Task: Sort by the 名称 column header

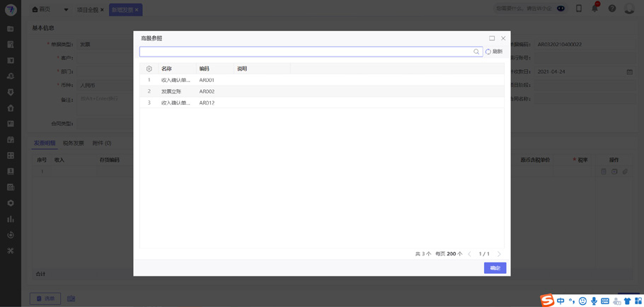Action: (167, 69)
